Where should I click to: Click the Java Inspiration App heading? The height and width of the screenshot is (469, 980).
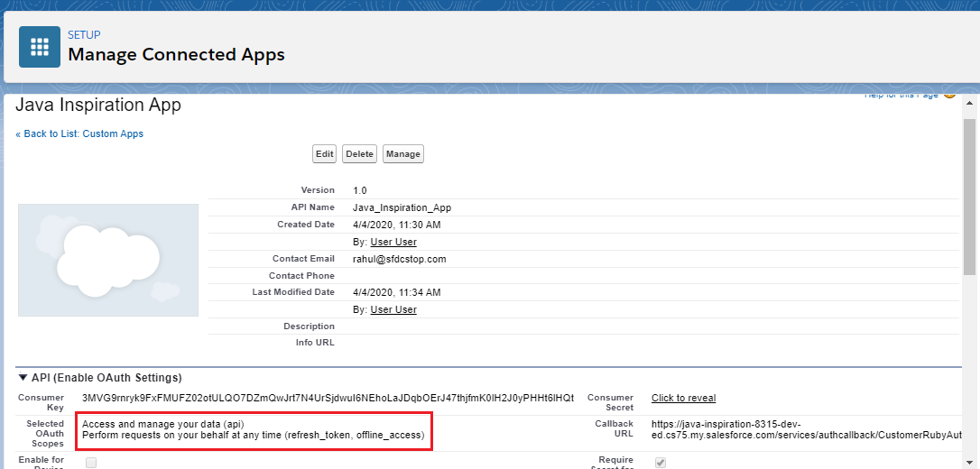click(x=98, y=105)
